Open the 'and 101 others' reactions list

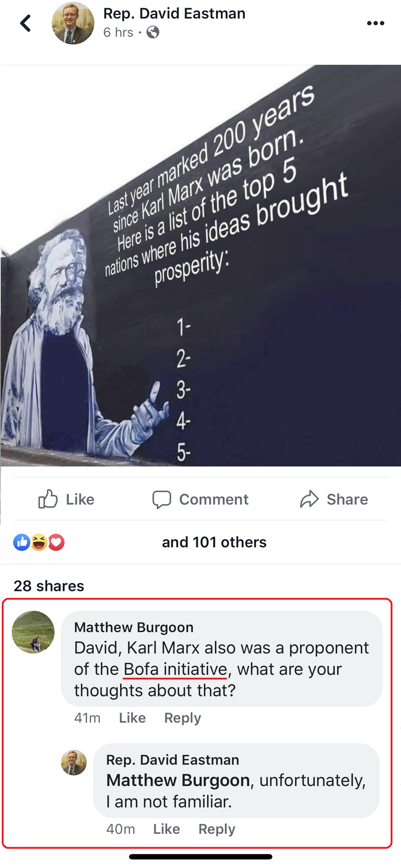click(214, 542)
